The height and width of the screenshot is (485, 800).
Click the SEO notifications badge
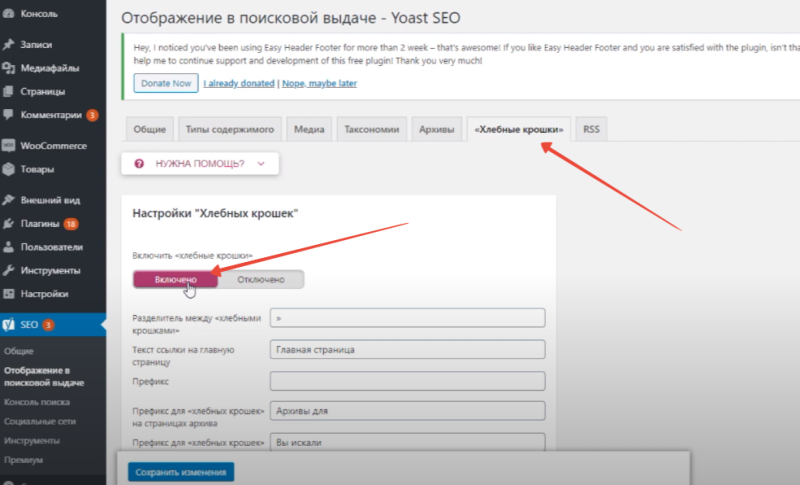pos(48,325)
